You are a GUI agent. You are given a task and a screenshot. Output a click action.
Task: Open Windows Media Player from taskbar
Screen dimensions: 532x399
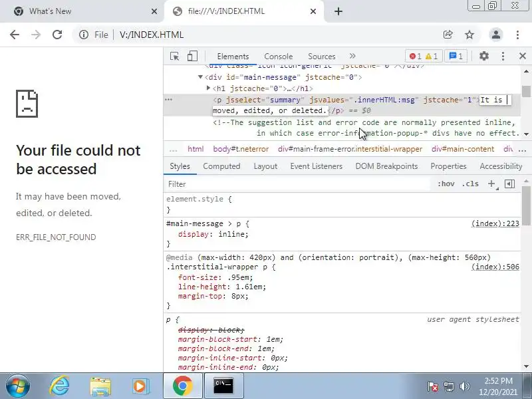tap(140, 386)
